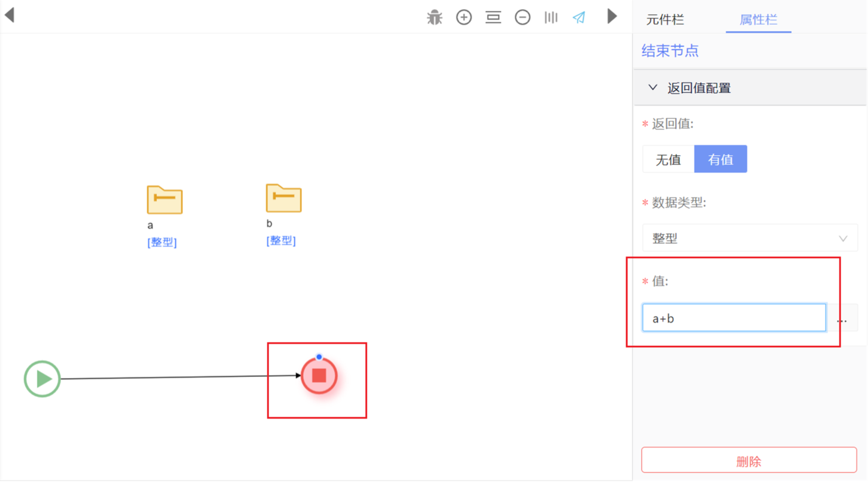Image resolution: width=868 pixels, height=486 pixels.
Task: Click the 删除 button
Action: (749, 461)
